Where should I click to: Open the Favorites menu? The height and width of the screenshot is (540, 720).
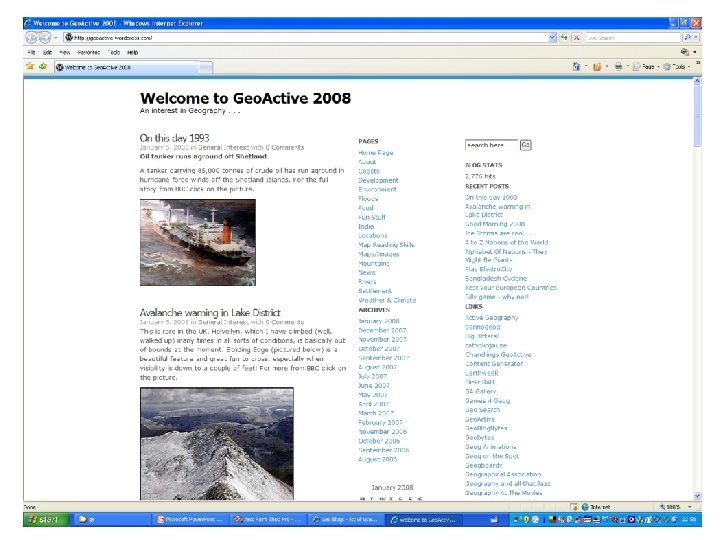(89, 52)
